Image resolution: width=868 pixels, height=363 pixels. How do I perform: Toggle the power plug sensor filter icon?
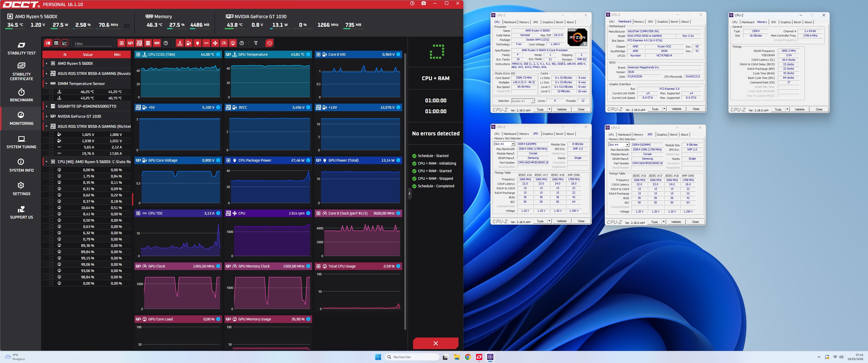(198, 43)
